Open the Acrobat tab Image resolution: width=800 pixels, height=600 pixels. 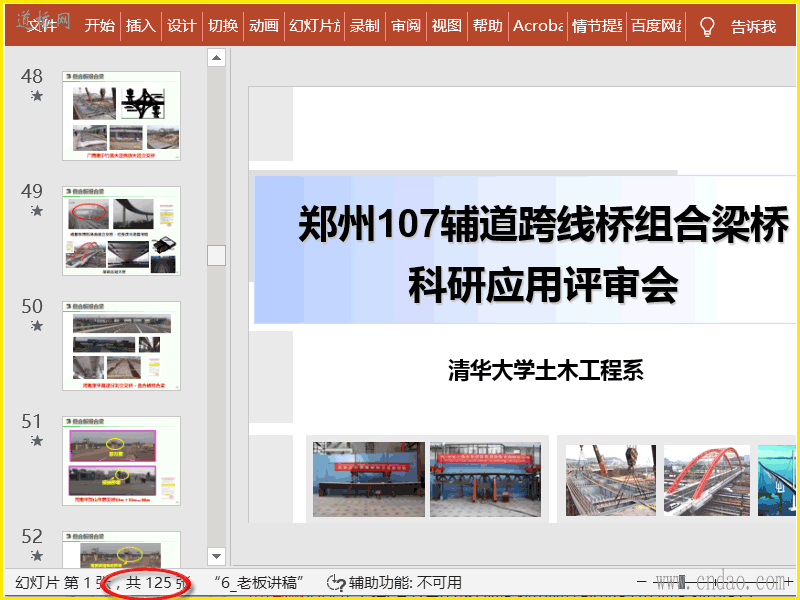point(538,26)
